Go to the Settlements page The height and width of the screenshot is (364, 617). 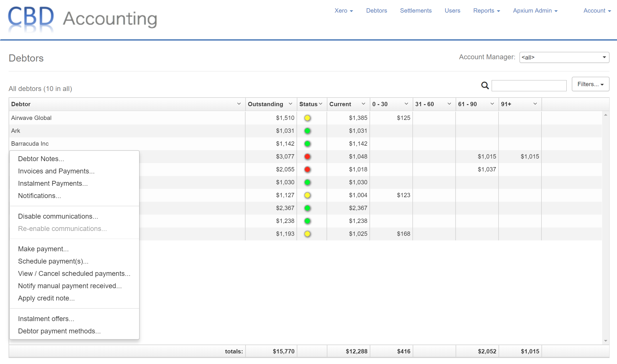416,11
